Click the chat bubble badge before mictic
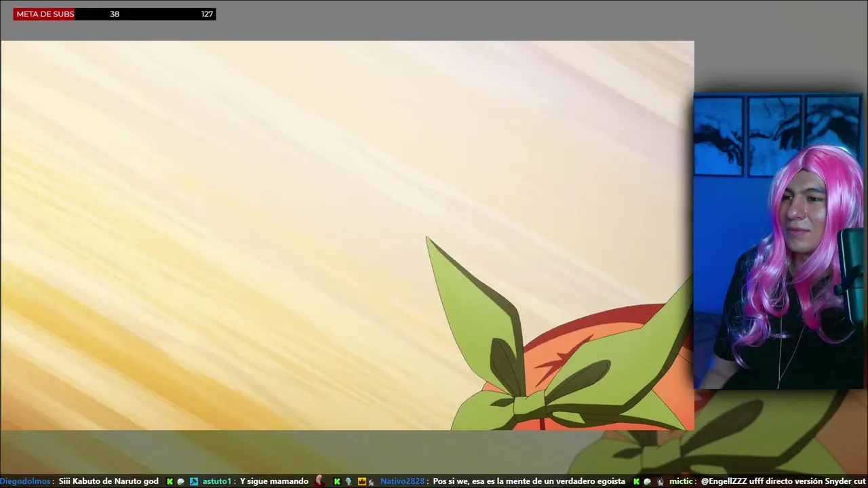The height and width of the screenshot is (488, 868). coord(648,481)
